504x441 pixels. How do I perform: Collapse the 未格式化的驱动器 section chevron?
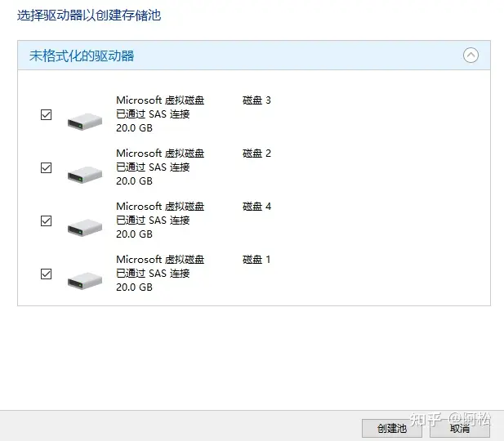pyautogui.click(x=471, y=56)
